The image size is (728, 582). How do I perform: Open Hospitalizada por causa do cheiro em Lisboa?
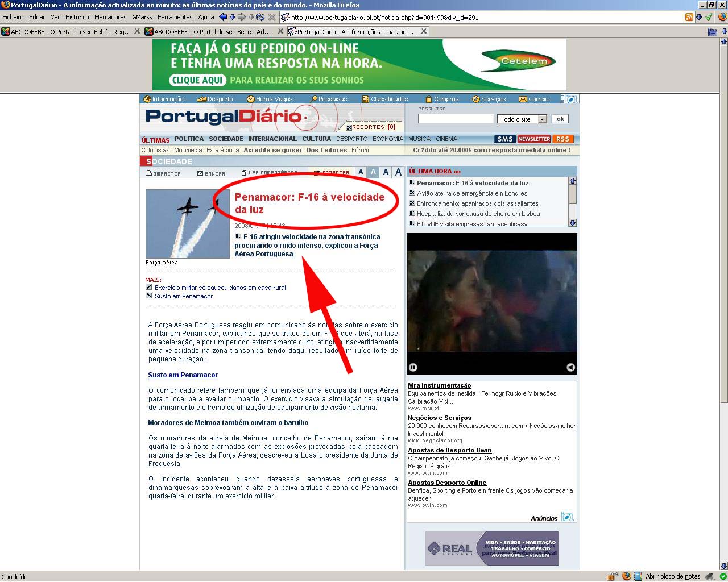[x=478, y=214]
